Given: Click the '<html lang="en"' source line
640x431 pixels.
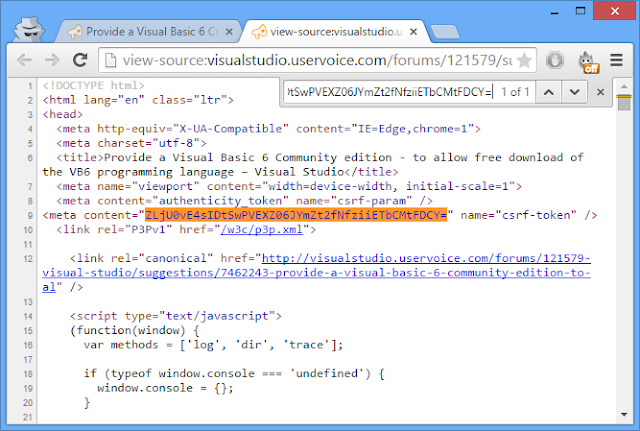Looking at the screenshot, I should pyautogui.click(x=138, y=100).
